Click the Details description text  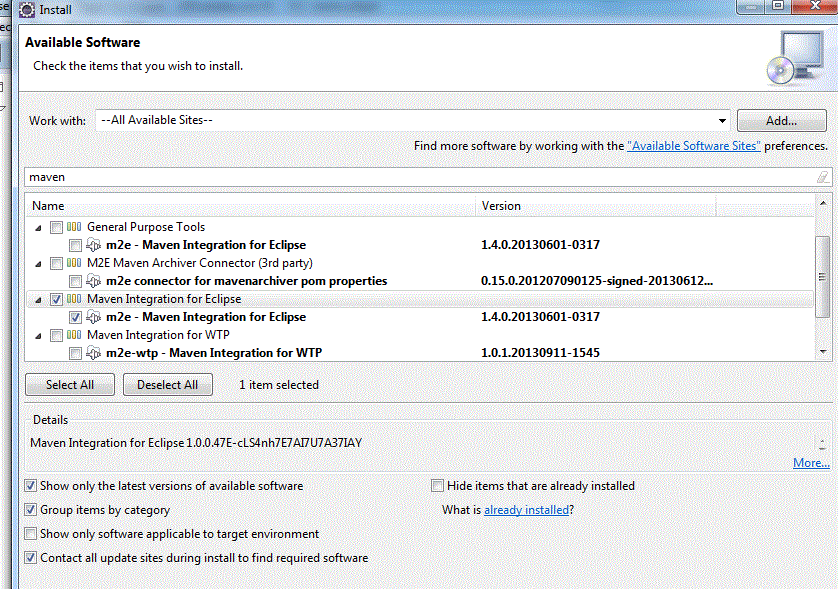196,443
